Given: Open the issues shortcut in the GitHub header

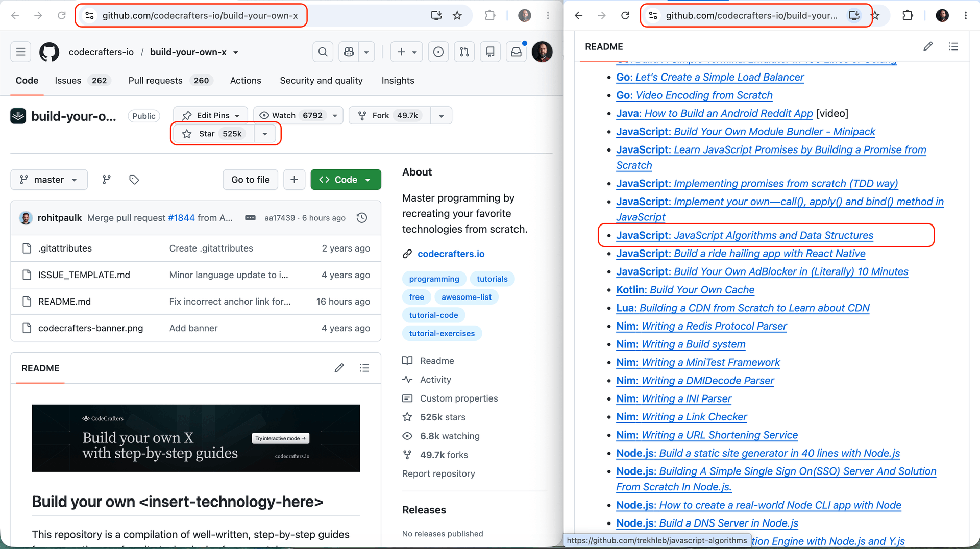Looking at the screenshot, I should 438,52.
